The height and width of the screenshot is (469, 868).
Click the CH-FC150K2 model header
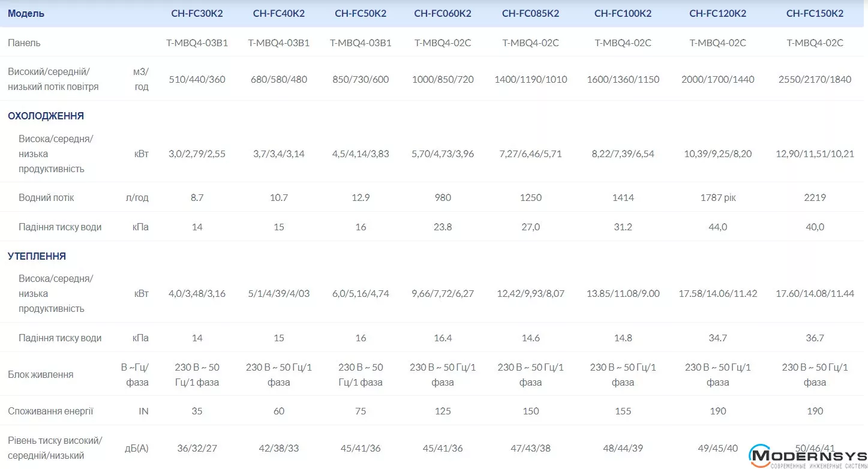[x=815, y=13]
